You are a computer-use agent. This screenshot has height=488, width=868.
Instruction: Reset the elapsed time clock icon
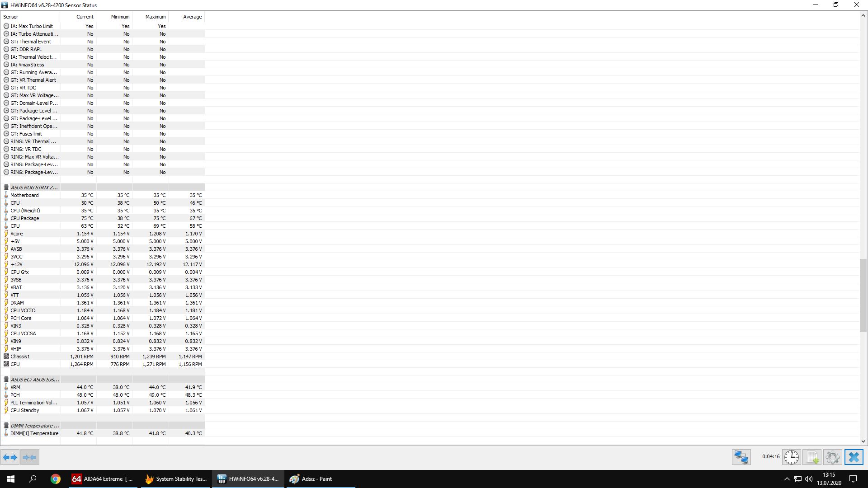tap(792, 457)
